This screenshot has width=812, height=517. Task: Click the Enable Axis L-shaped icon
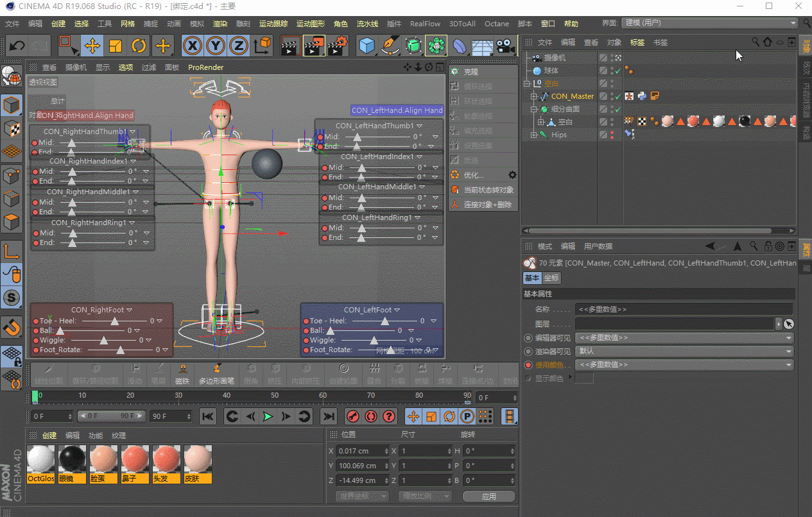tap(12, 251)
